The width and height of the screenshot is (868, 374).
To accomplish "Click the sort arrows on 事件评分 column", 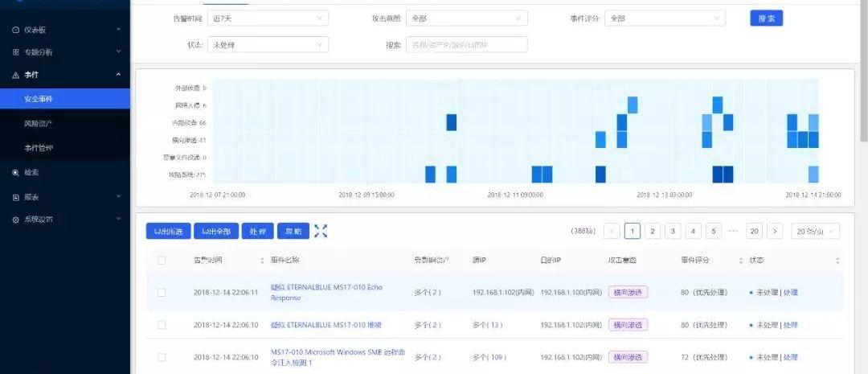I will tap(740, 261).
